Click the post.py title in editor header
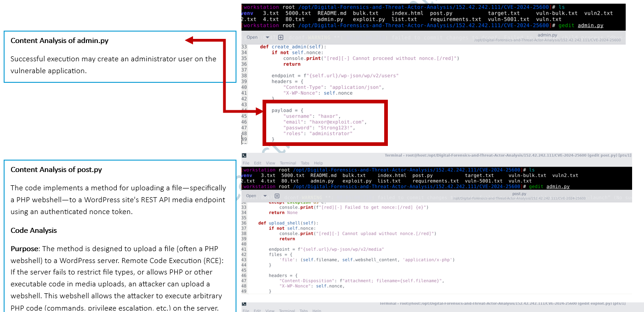Screen dimensions: 644x312 tap(519, 194)
